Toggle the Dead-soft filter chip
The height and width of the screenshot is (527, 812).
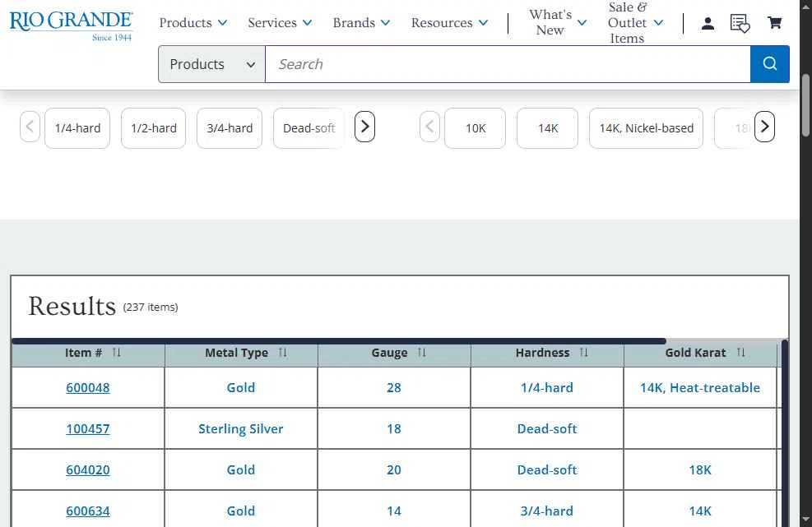tap(309, 128)
